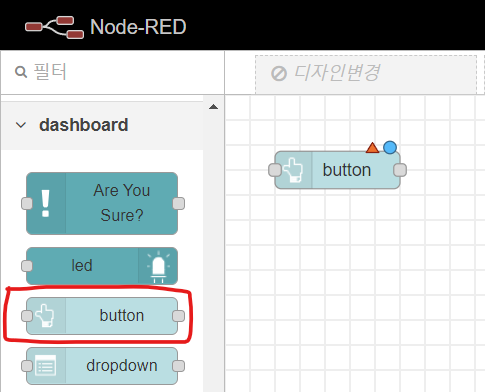This screenshot has height=392, width=485.
Task: Click the Node-RED logo icon
Action: [x=55, y=27]
